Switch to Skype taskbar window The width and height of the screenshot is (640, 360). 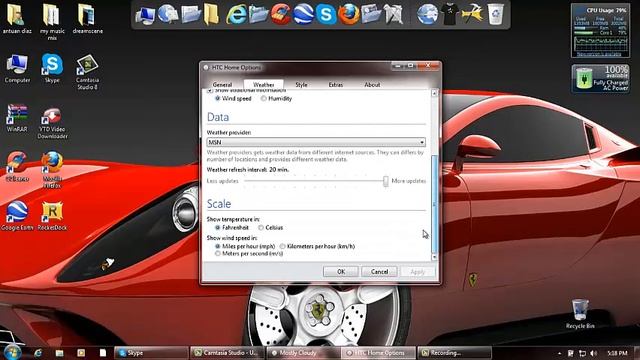(151, 353)
